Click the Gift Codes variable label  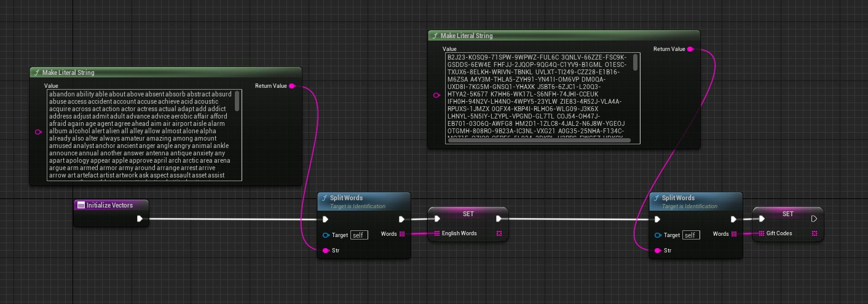click(781, 233)
